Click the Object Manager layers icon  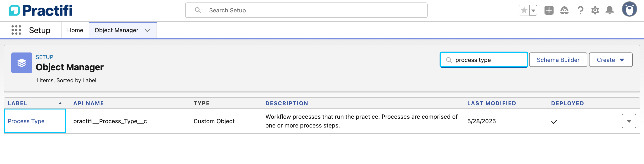[x=21, y=63]
